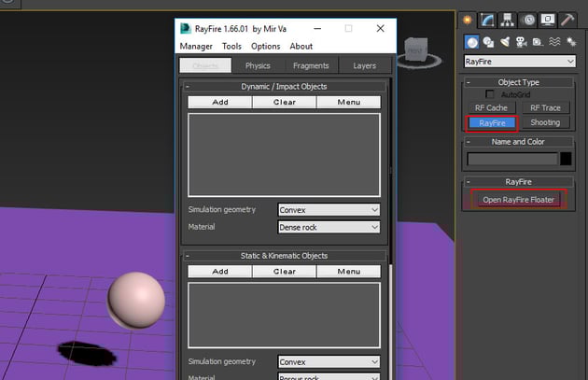This screenshot has height=380, width=588.
Task: Open the RayFire category dropdown in command panel
Action: [519, 62]
